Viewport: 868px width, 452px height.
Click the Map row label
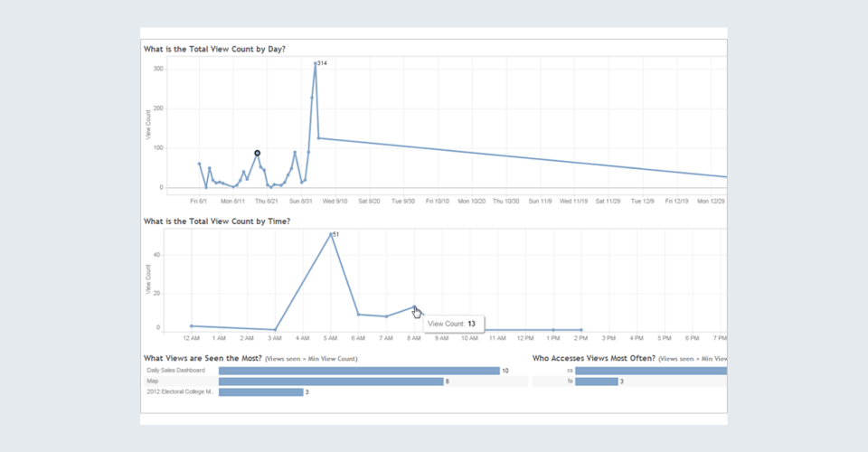(x=153, y=381)
